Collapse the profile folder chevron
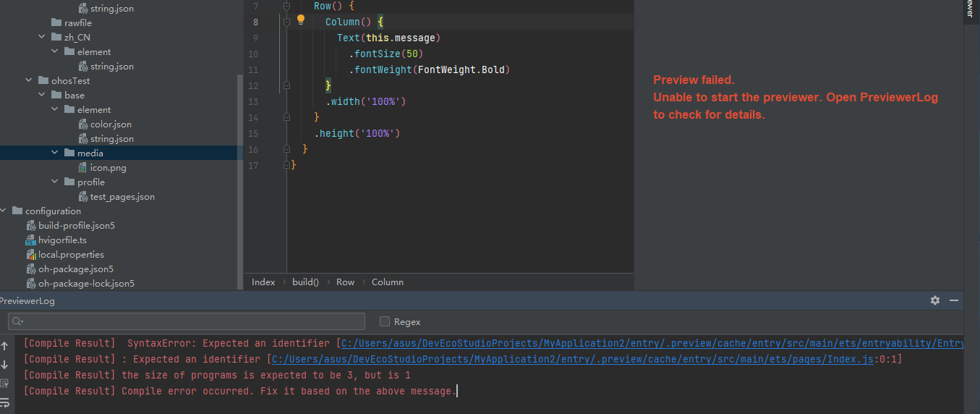Screen dimensions: 980x414 pos(56,182)
